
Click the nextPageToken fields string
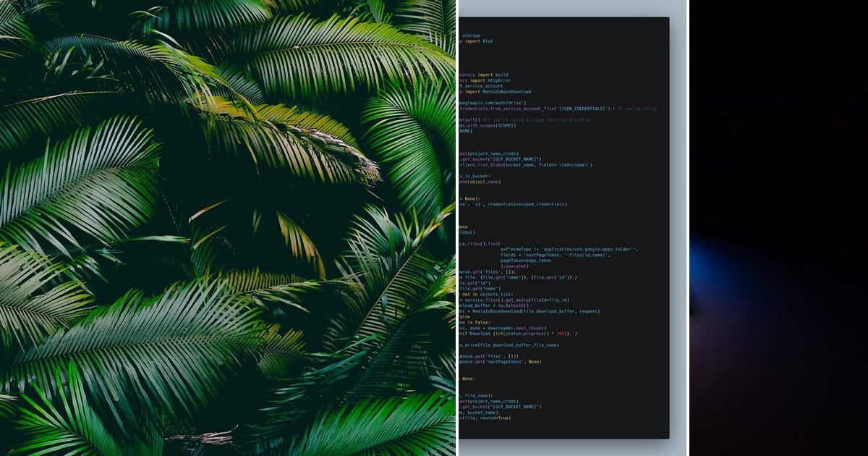point(540,255)
